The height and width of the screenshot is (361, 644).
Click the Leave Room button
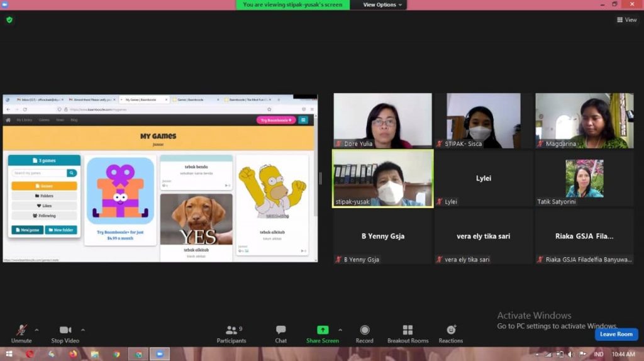pos(616,334)
